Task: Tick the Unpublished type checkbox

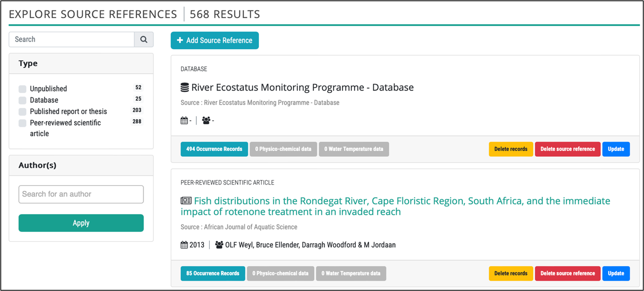Action: click(22, 89)
